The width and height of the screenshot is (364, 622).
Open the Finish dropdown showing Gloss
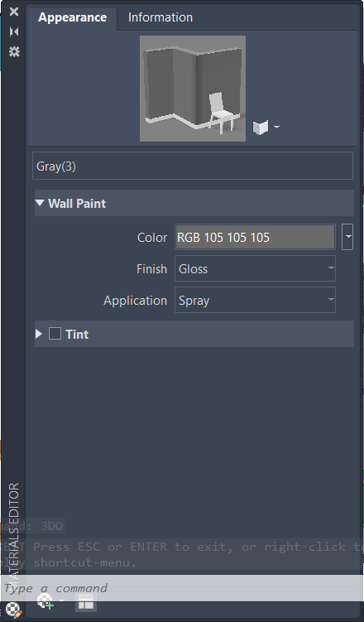[x=255, y=268]
